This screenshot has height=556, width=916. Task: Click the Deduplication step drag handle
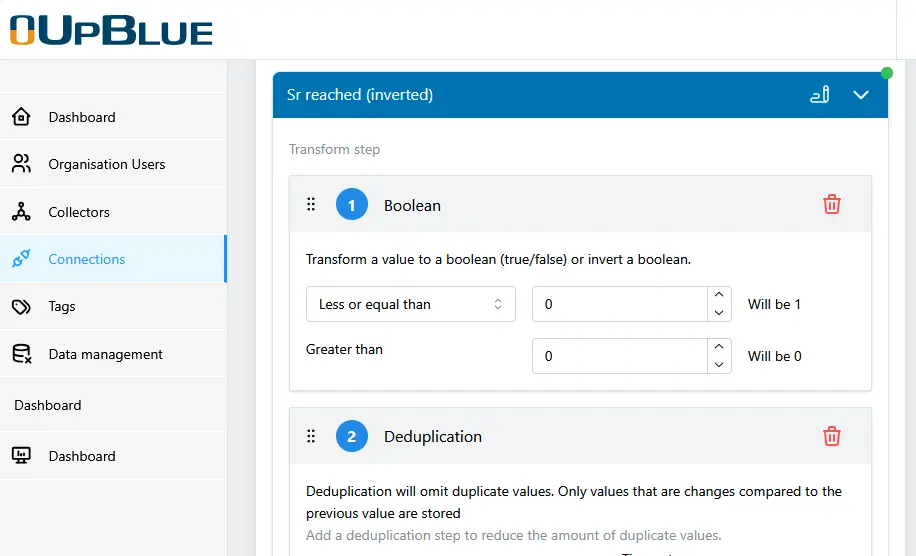[311, 437]
